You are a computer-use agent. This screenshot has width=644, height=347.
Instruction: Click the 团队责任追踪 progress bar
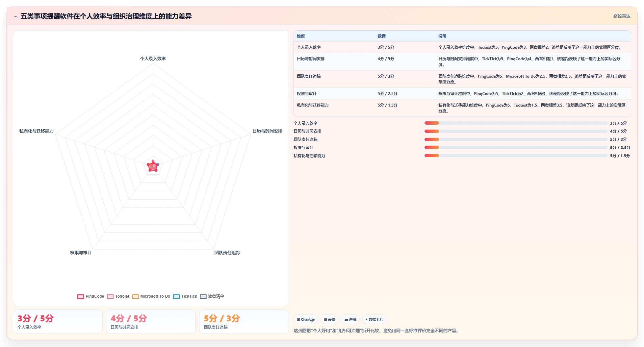coord(516,139)
